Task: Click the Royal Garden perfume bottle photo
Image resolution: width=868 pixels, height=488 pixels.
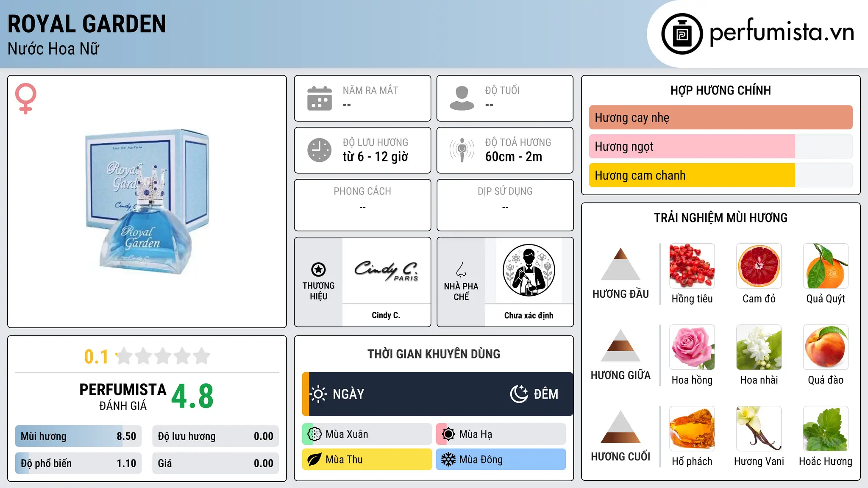Action: 147,202
